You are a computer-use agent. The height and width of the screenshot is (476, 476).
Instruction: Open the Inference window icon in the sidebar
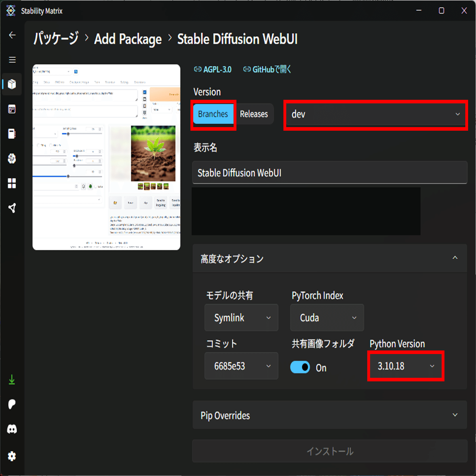tap(12, 109)
